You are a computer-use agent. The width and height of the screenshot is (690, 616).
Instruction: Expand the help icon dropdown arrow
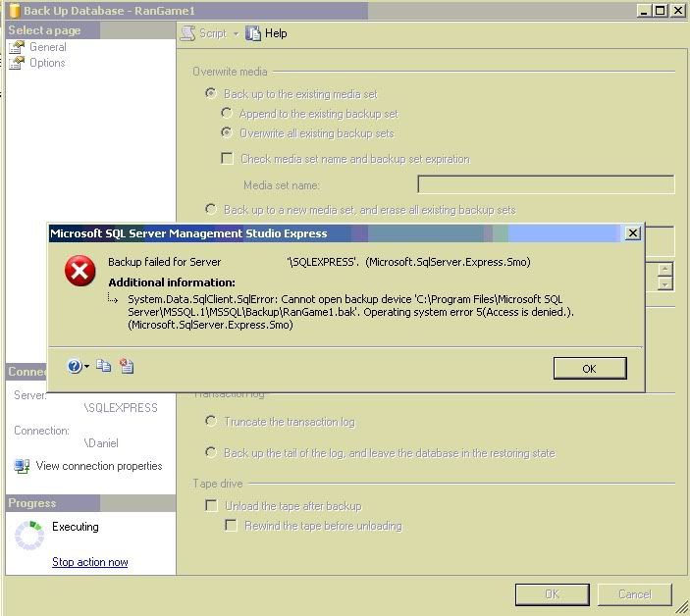click(86, 367)
